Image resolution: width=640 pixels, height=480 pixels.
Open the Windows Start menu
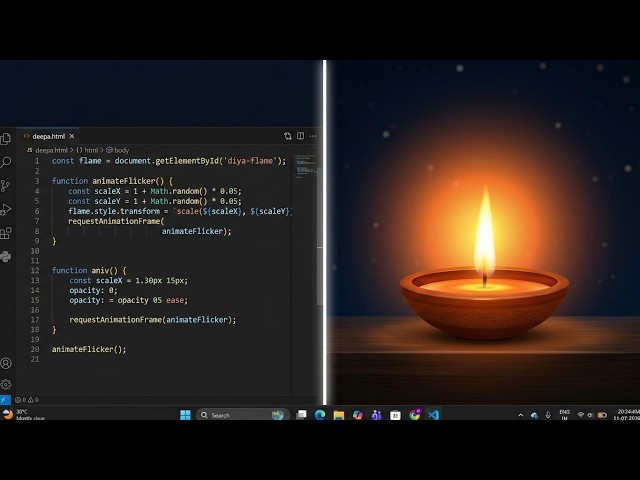point(185,415)
